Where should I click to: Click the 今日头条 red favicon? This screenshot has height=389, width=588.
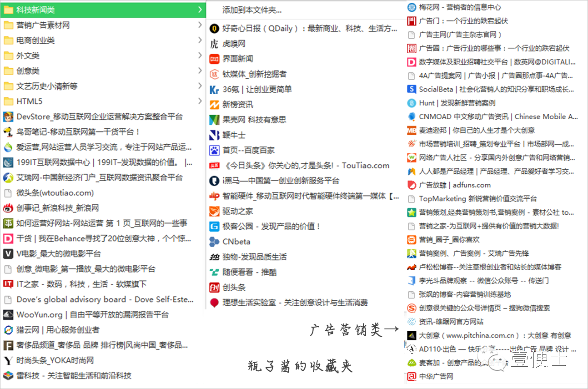pyautogui.click(x=214, y=166)
